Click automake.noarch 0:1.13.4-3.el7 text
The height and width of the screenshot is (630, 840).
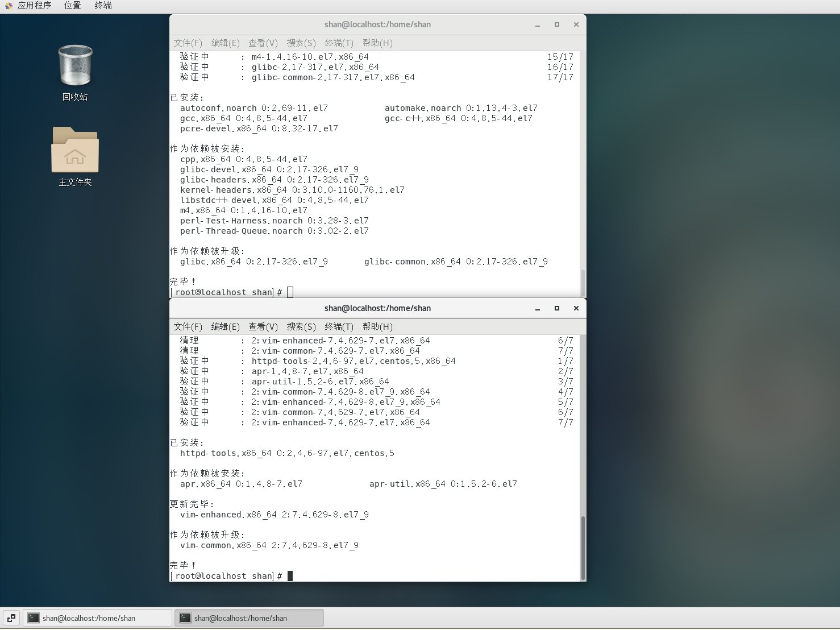(461, 108)
